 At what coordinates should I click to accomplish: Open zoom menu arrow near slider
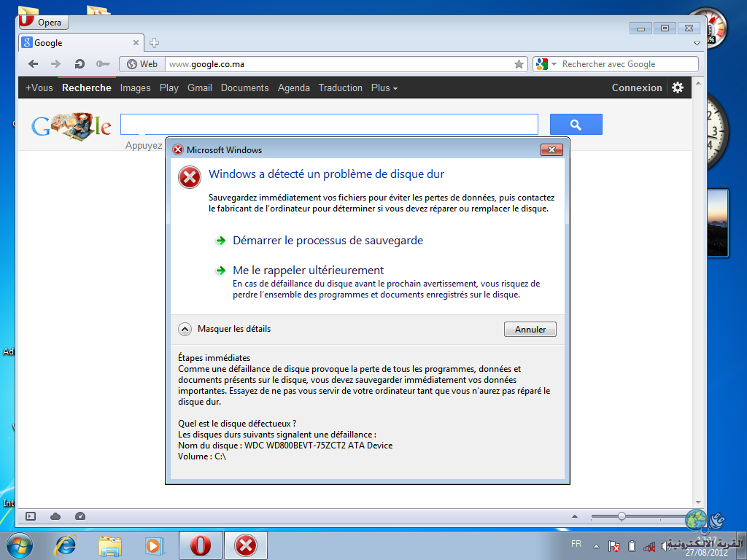click(575, 516)
